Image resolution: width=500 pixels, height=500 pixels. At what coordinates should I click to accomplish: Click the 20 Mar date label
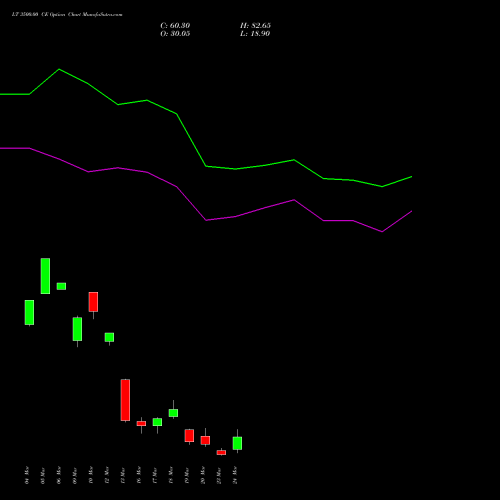[x=203, y=475]
